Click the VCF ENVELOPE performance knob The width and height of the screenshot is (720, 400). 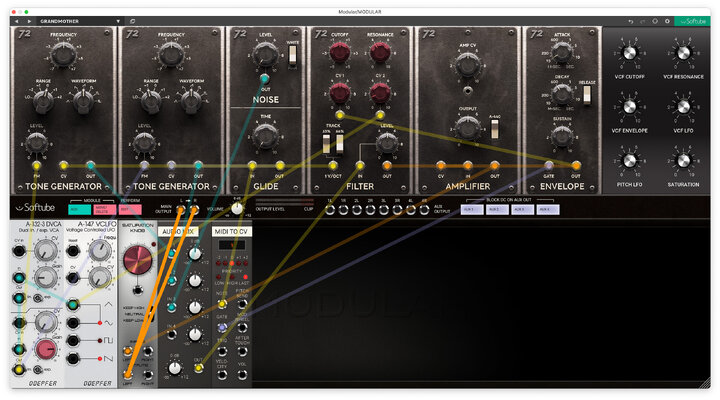coord(630,107)
